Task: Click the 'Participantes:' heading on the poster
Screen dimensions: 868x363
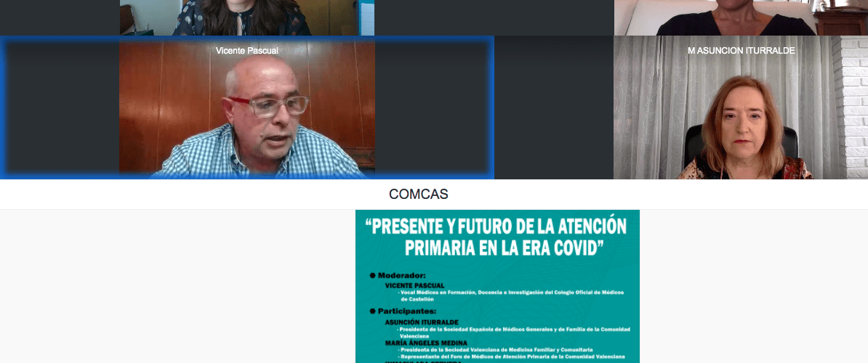Action: (x=407, y=311)
